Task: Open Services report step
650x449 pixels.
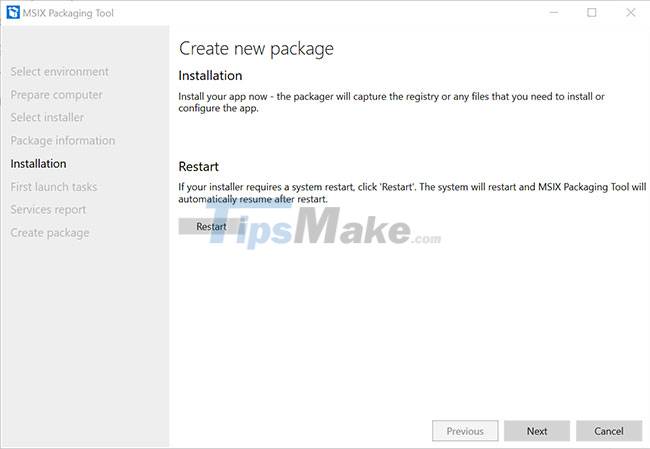Action: 49,210
